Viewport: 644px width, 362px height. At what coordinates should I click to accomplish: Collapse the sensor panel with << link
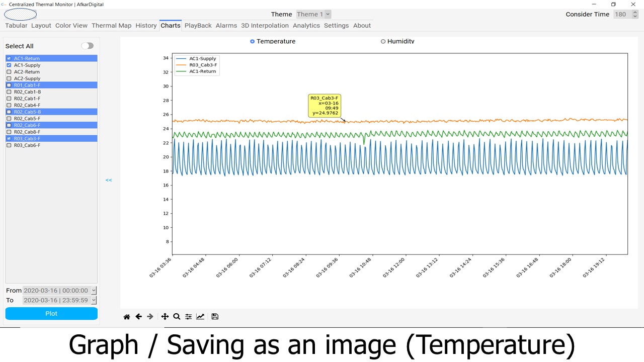click(x=109, y=180)
